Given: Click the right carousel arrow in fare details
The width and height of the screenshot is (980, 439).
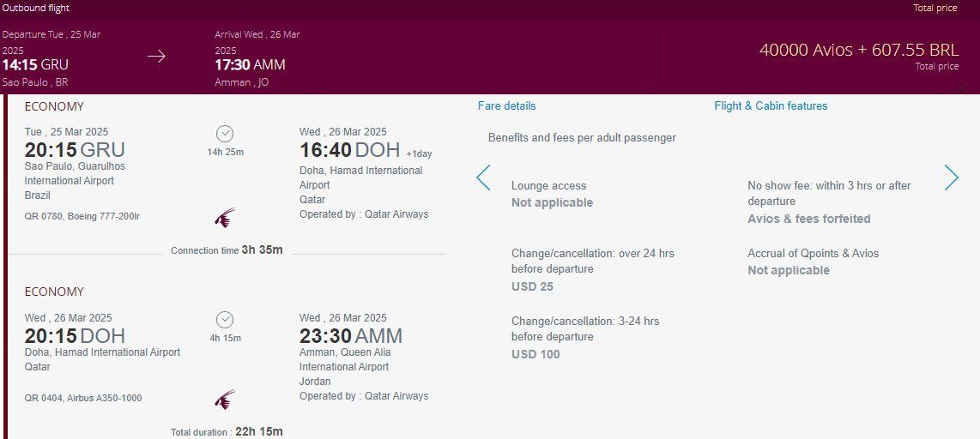Looking at the screenshot, I should 951,177.
